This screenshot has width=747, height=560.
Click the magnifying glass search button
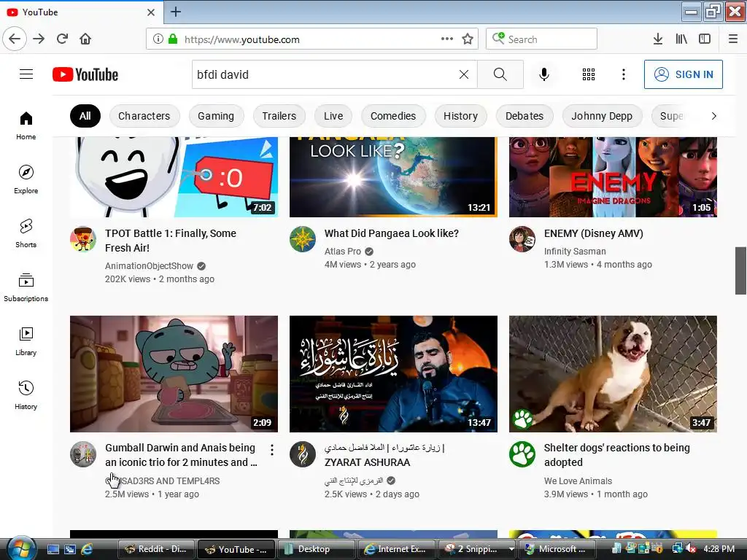[x=500, y=74]
